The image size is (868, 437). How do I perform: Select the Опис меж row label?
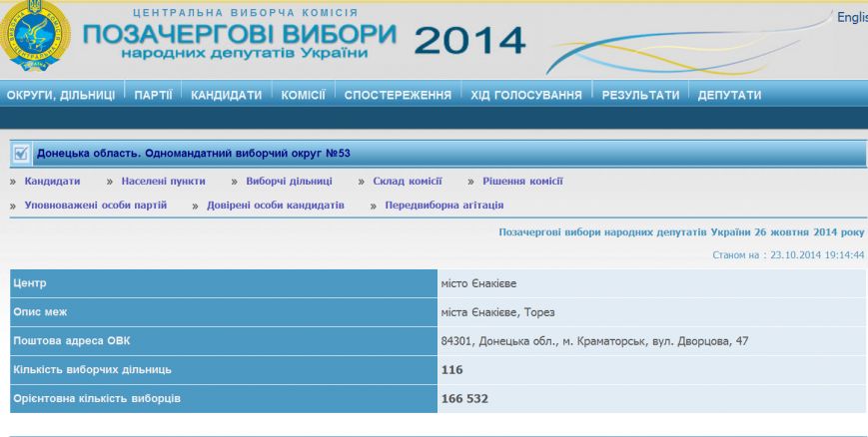pos(40,312)
